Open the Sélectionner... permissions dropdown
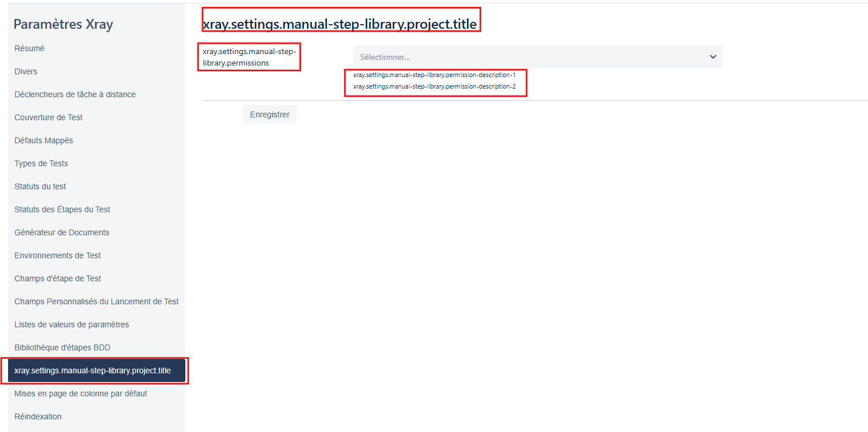 530,57
